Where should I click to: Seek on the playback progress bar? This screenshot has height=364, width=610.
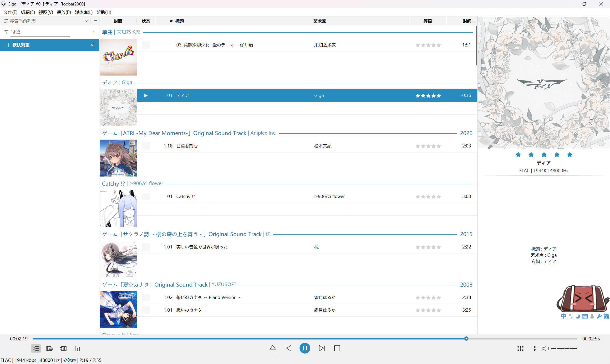click(305, 339)
